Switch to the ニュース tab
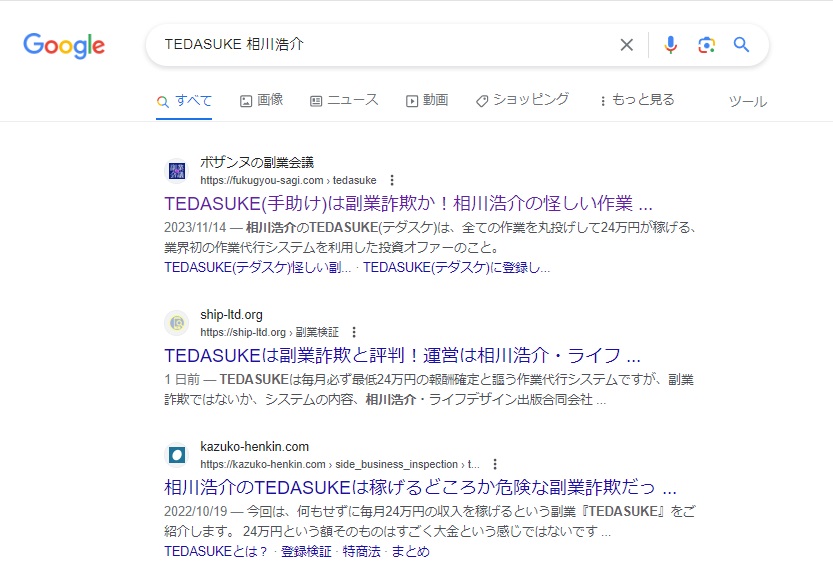Viewport: 833px width, 575px height. pos(344,100)
